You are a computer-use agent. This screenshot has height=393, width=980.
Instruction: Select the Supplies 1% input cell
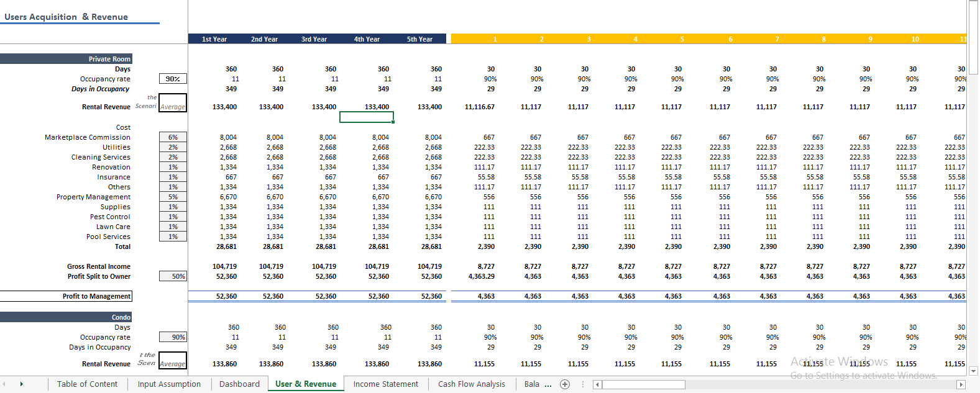[x=173, y=207]
